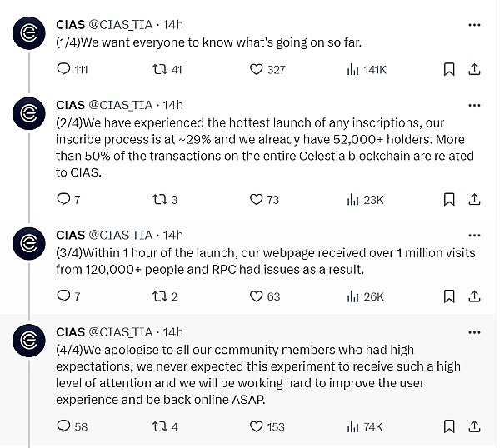Image resolution: width=500 pixels, height=448 pixels.
Task: Open more options on the 4/4 tweet
Action: 474,332
